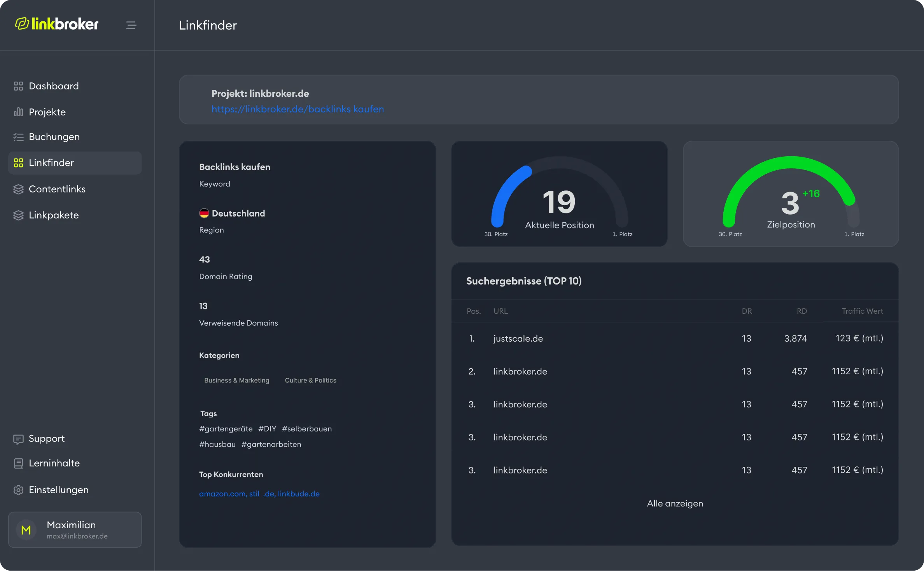The height and width of the screenshot is (571, 924).
Task: Click the Germany flag icon
Action: pos(204,213)
